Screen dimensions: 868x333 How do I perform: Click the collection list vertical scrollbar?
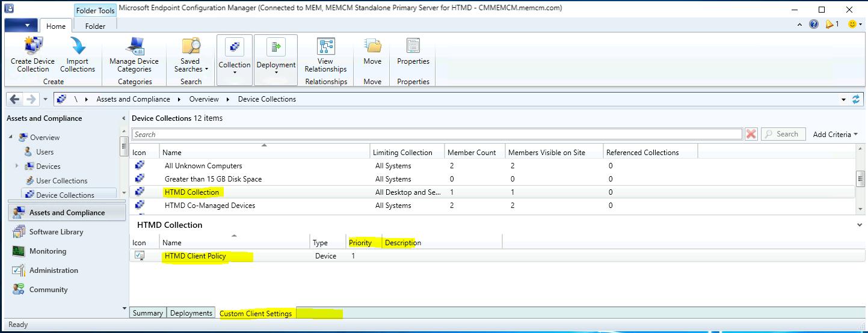[x=861, y=180]
